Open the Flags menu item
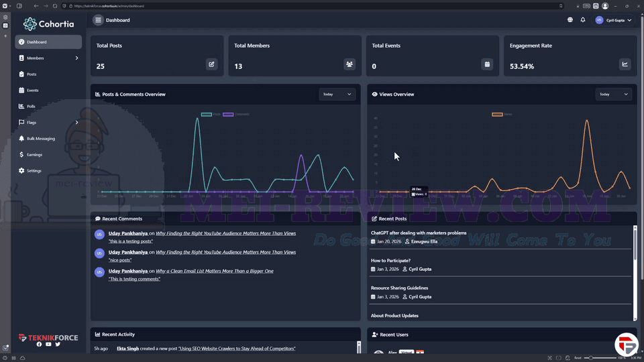Viewport: 644px width, 362px height. point(48,122)
